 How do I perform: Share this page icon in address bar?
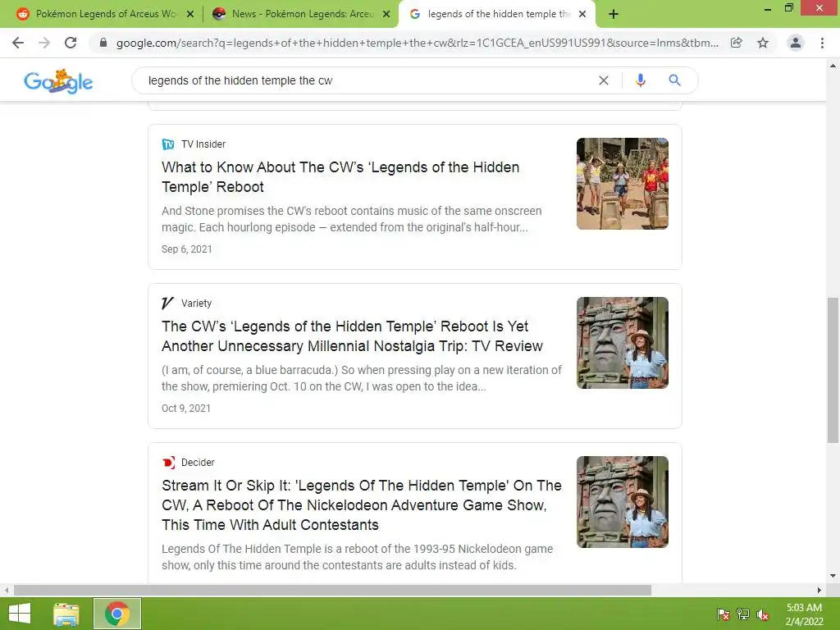pyautogui.click(x=737, y=43)
